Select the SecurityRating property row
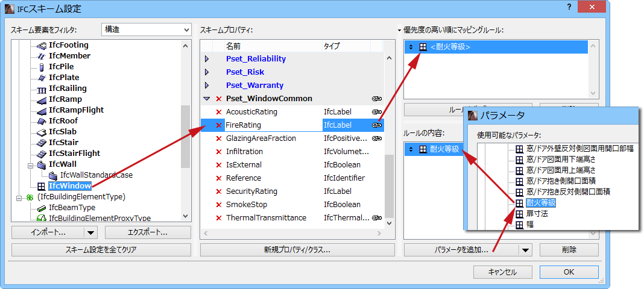This screenshot has height=289, width=644. [292, 191]
